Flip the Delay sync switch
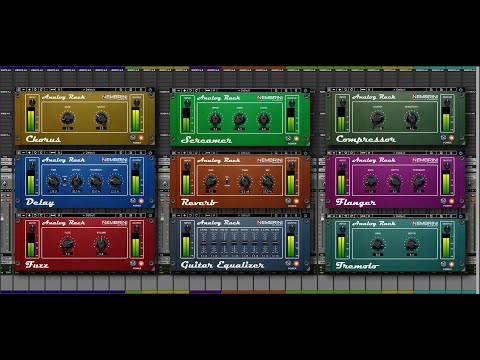The height and width of the screenshot is (360, 480). pos(65,181)
